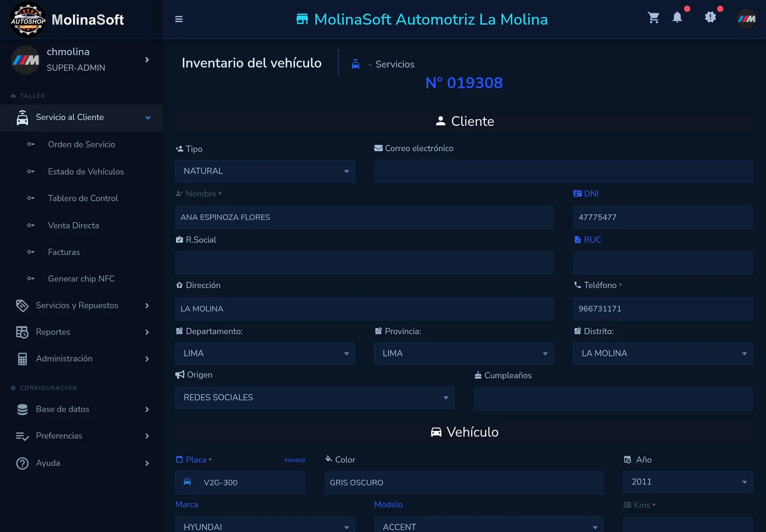Screen dimensions: 766x532
Task: Click the car icon next to Servicios
Action: (356, 64)
